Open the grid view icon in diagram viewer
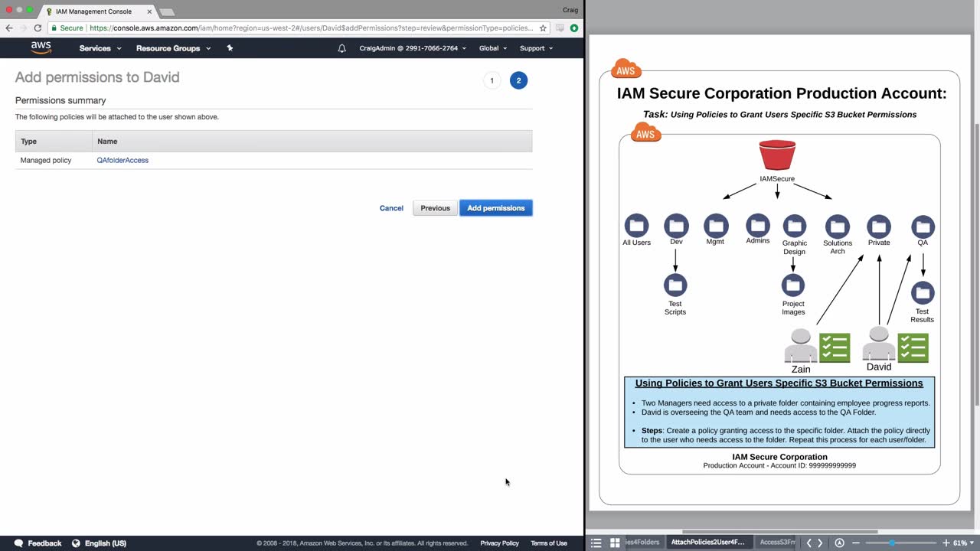This screenshot has width=980, height=551. pyautogui.click(x=615, y=543)
